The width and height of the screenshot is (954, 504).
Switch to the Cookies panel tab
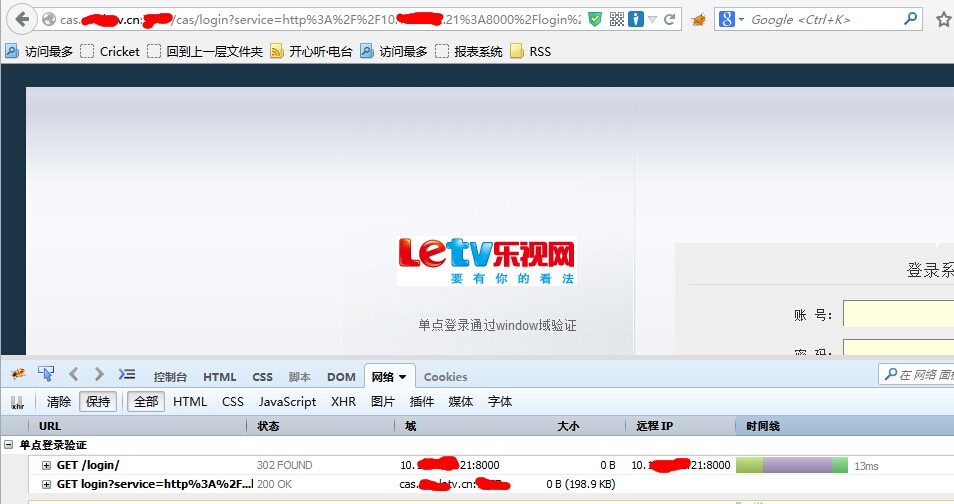(445, 377)
